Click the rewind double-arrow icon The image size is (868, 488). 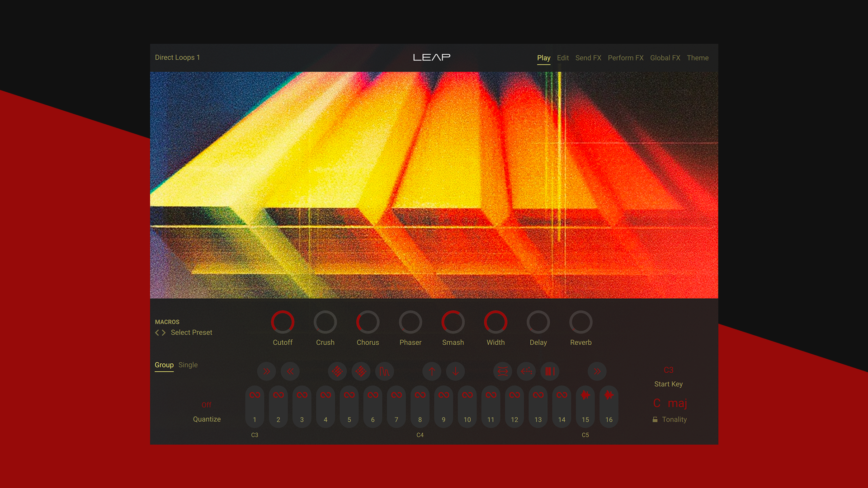(x=291, y=371)
